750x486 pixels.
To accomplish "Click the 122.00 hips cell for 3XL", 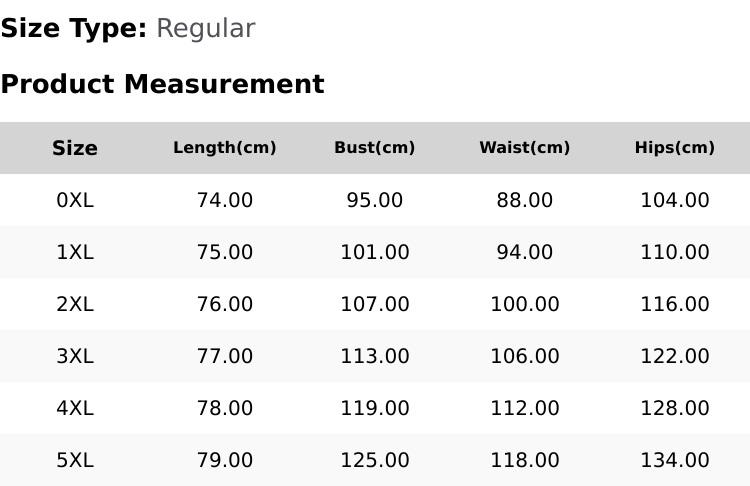I will [x=675, y=356].
